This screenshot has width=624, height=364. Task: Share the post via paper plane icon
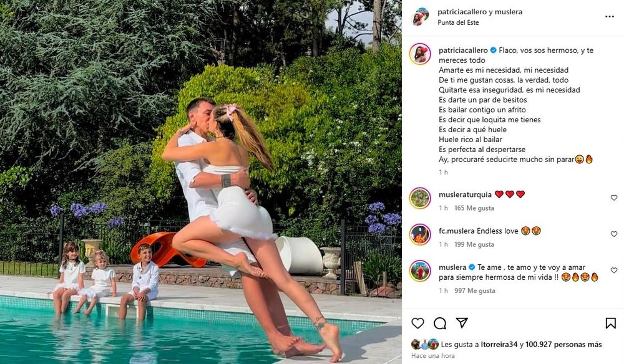coord(462,323)
